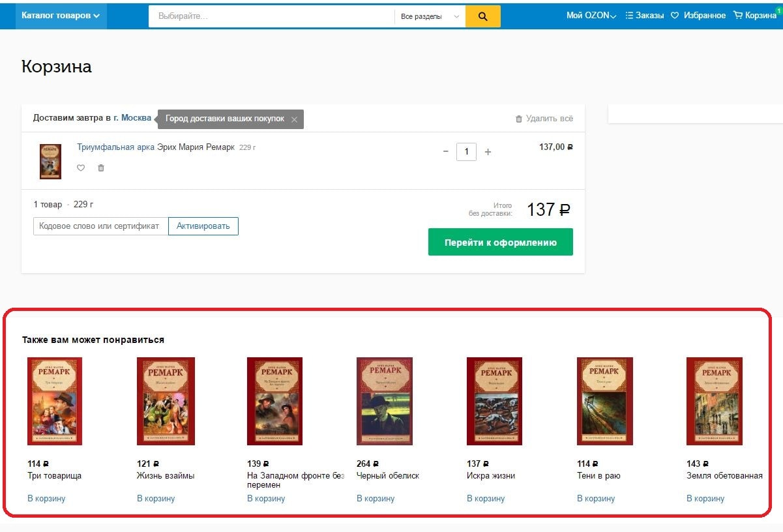Open the Черный обелиск book cover
The height and width of the screenshot is (532, 783).
[x=385, y=401]
